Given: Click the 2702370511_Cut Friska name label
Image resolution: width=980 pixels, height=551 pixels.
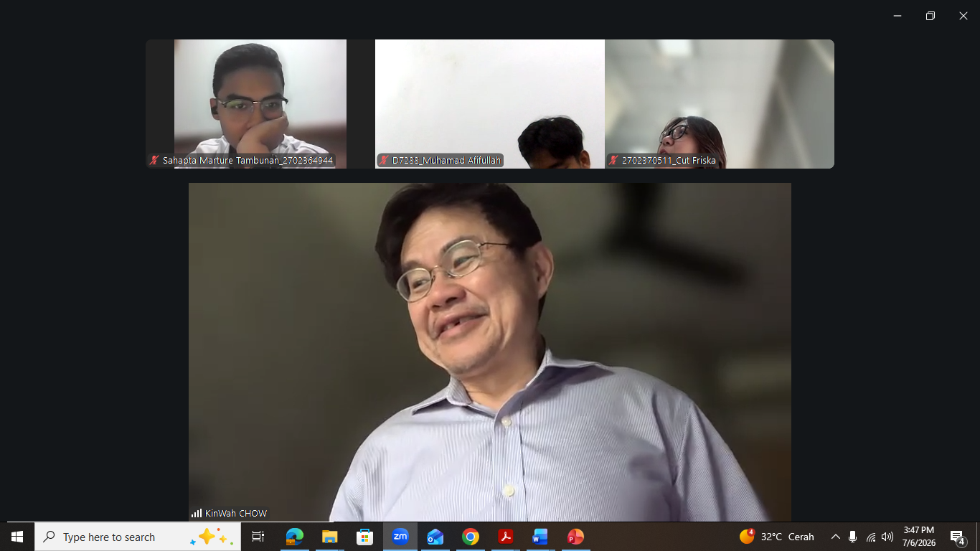Looking at the screenshot, I should coord(669,161).
